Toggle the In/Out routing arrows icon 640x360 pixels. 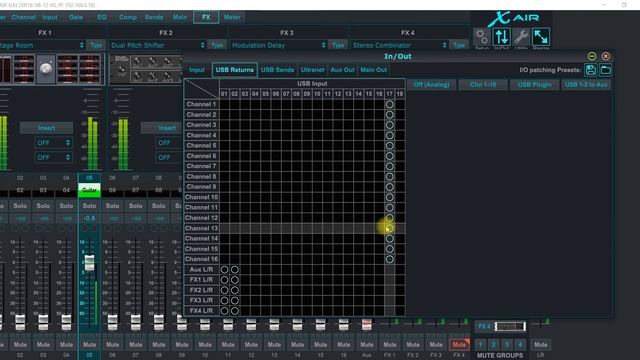click(x=501, y=38)
